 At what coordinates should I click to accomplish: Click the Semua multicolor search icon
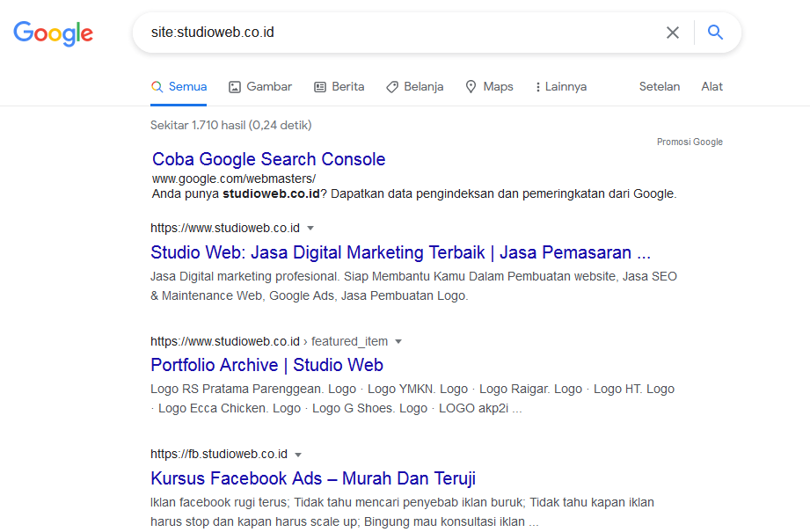click(x=157, y=87)
